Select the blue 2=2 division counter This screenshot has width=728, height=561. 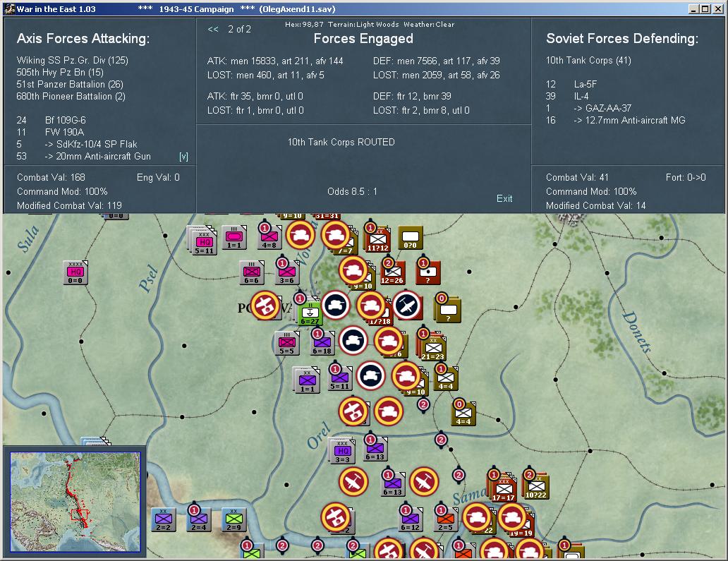point(164,519)
